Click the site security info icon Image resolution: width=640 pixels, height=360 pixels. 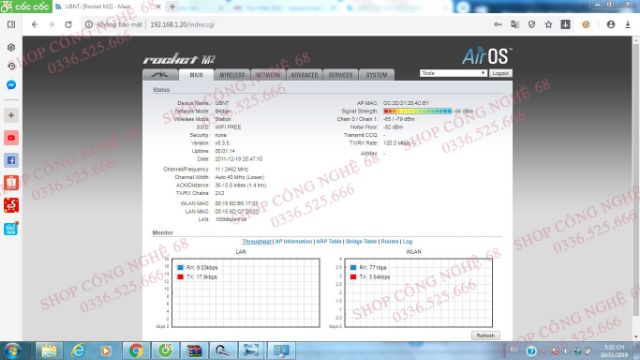(89, 24)
